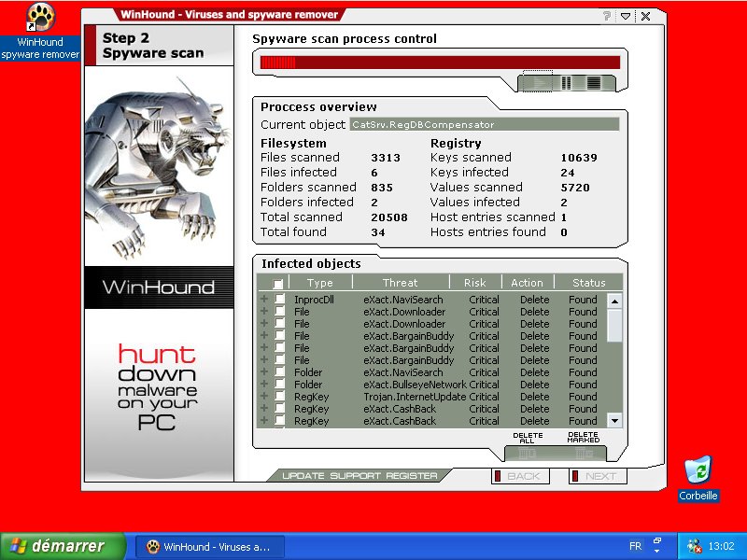
Task: Open the Corbeille recycle bin icon
Action: (x=698, y=478)
